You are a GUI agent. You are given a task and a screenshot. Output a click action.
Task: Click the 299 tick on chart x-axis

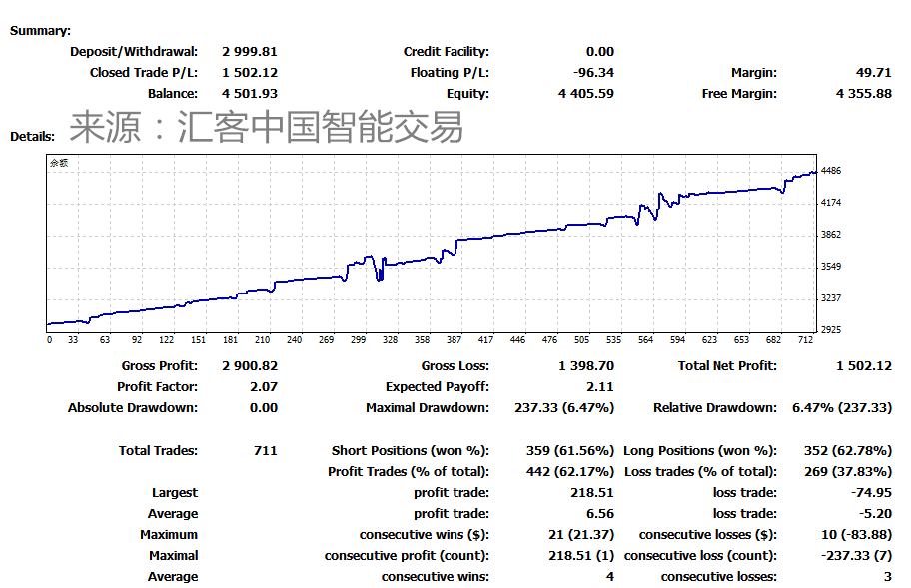358,340
